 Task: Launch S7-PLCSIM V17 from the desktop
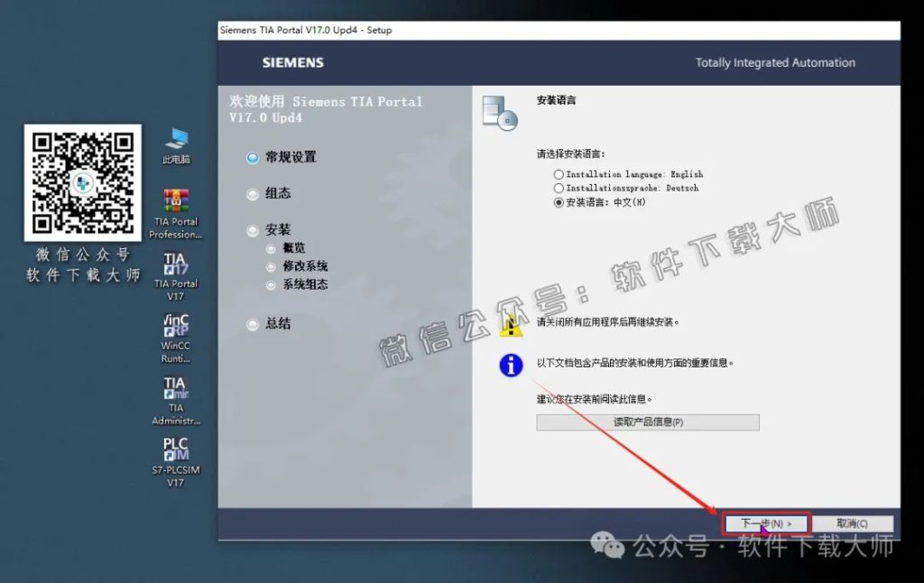(175, 456)
